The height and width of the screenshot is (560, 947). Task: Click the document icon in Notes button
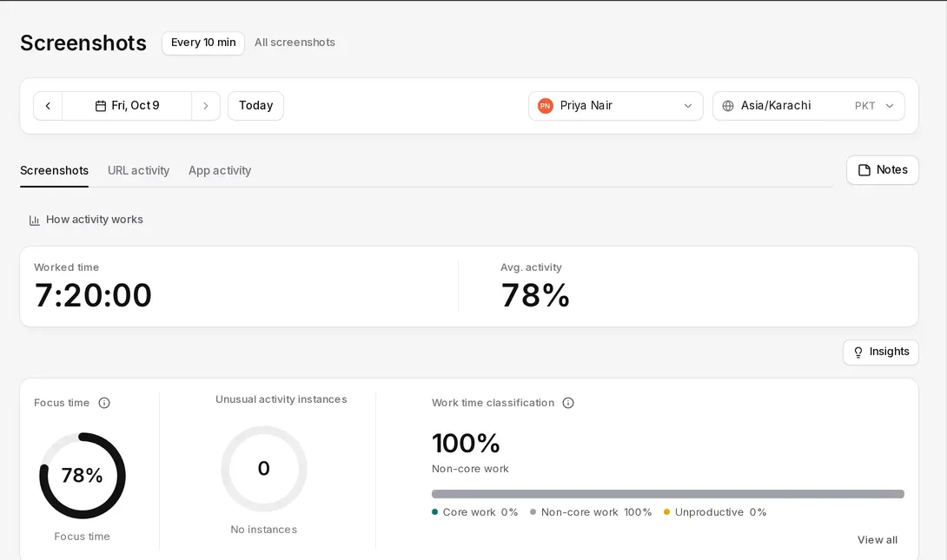point(864,170)
